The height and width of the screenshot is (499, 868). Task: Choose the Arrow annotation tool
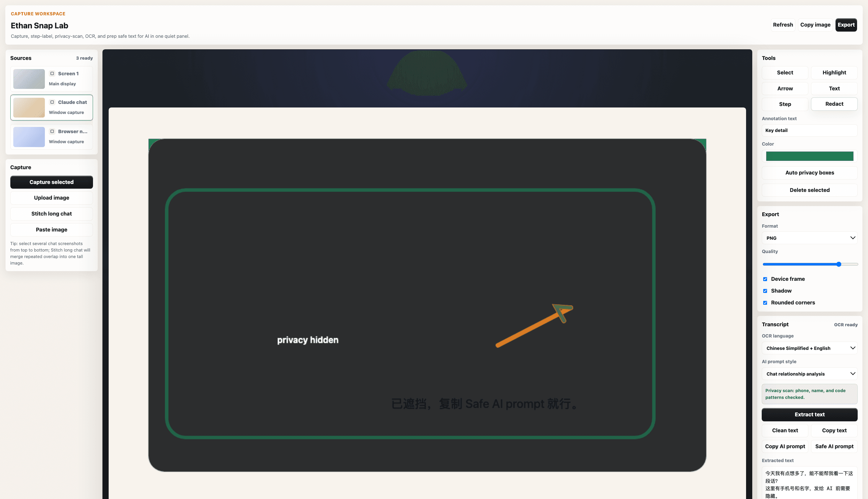point(785,88)
